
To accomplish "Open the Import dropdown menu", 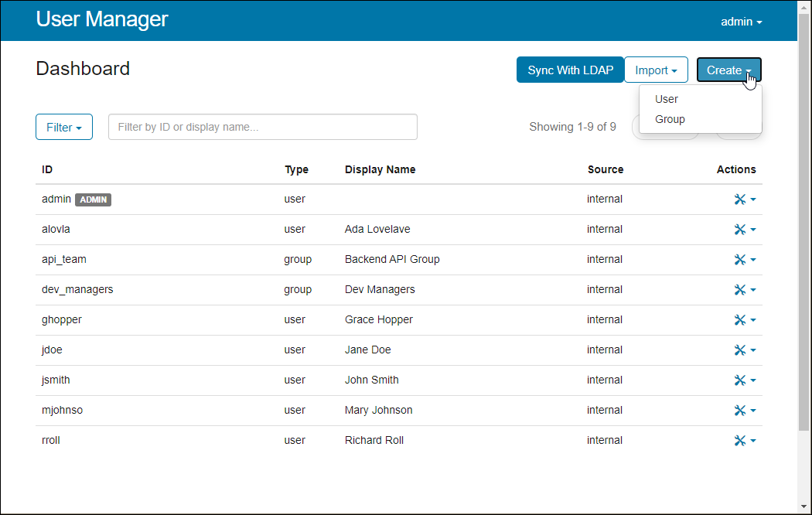I will (x=656, y=70).
